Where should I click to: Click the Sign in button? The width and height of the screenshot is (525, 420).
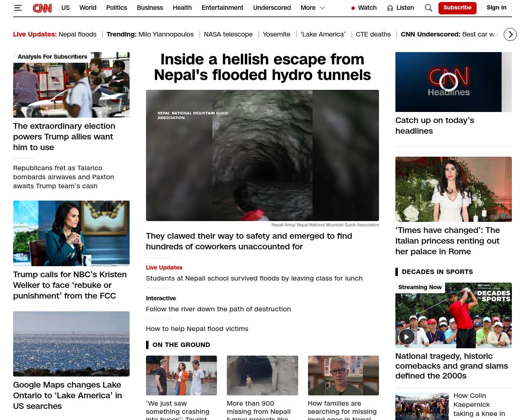tap(496, 8)
